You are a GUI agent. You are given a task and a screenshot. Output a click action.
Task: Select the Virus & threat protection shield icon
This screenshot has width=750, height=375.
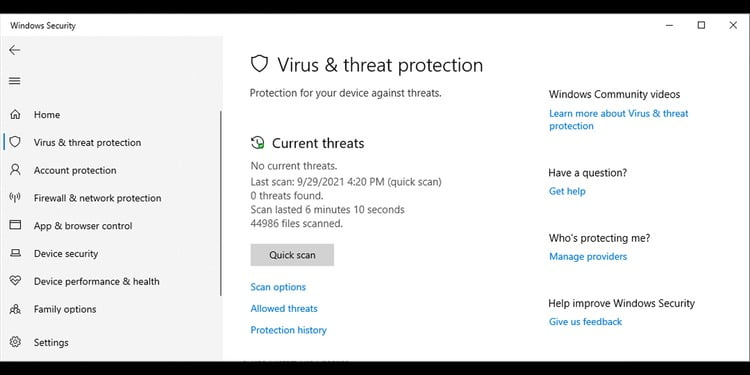coord(15,142)
